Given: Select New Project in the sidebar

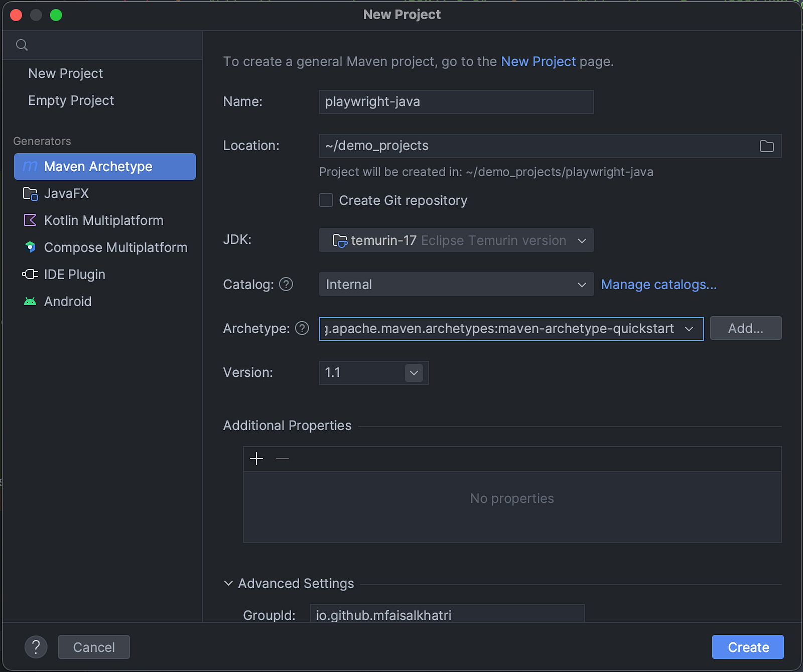Looking at the screenshot, I should click(x=66, y=74).
